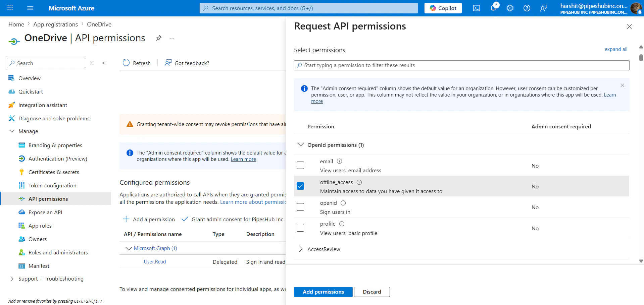Open Token configuration under Manage
The image size is (644, 305).
(52, 185)
